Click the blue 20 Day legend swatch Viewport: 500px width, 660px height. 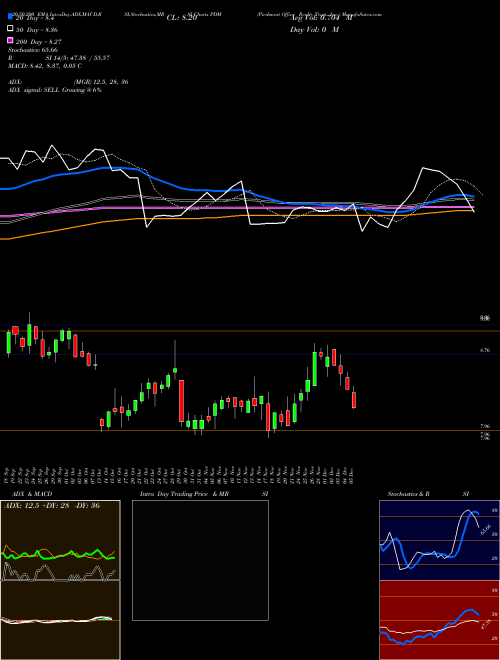[x=10, y=17]
